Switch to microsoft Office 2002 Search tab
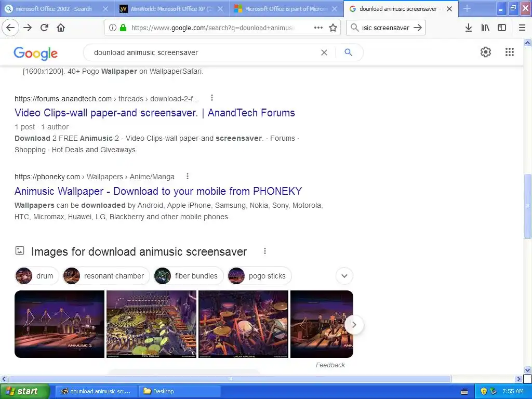Viewport: 532px width, 399px height. (x=57, y=9)
